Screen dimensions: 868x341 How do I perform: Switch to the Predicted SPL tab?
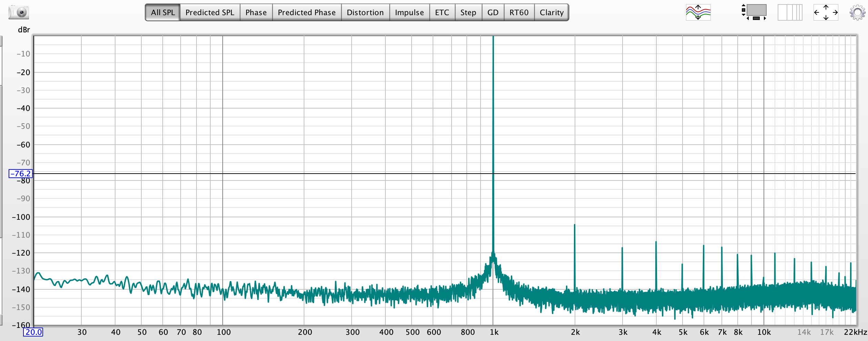click(210, 12)
